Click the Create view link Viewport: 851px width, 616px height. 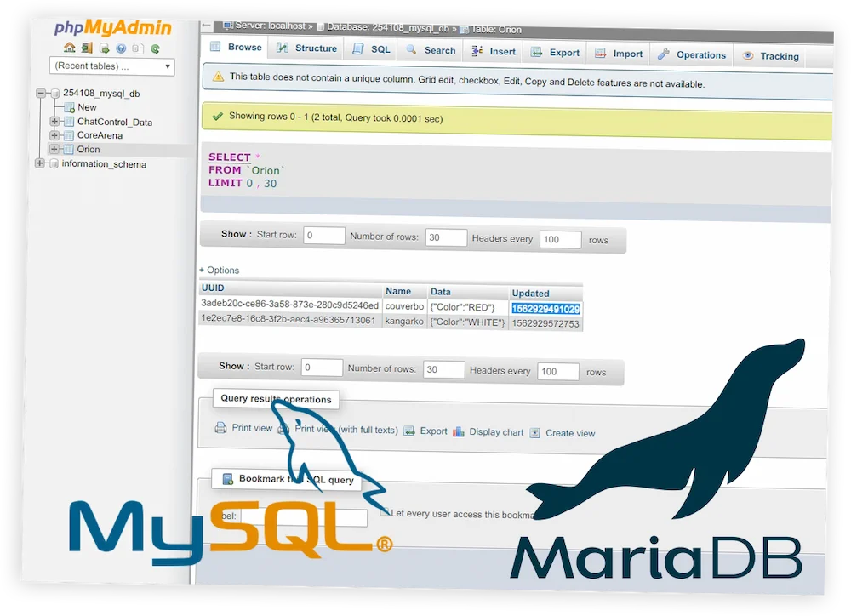[x=570, y=433]
